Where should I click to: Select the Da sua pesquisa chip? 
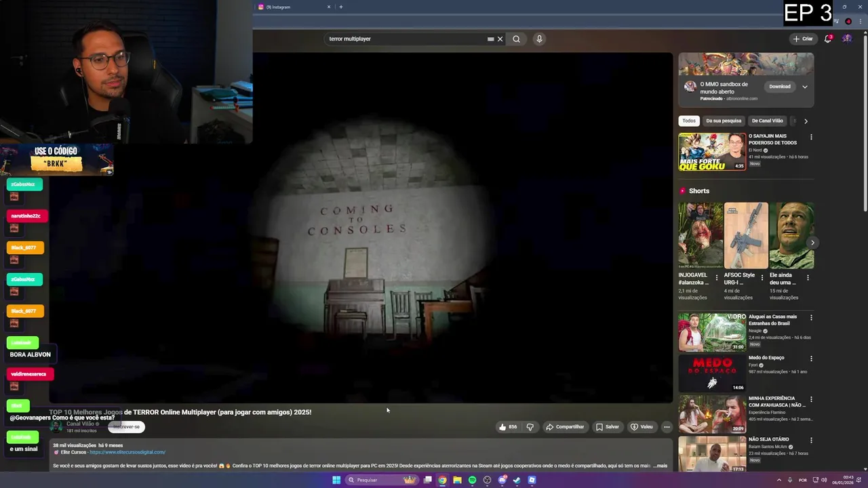(x=724, y=121)
